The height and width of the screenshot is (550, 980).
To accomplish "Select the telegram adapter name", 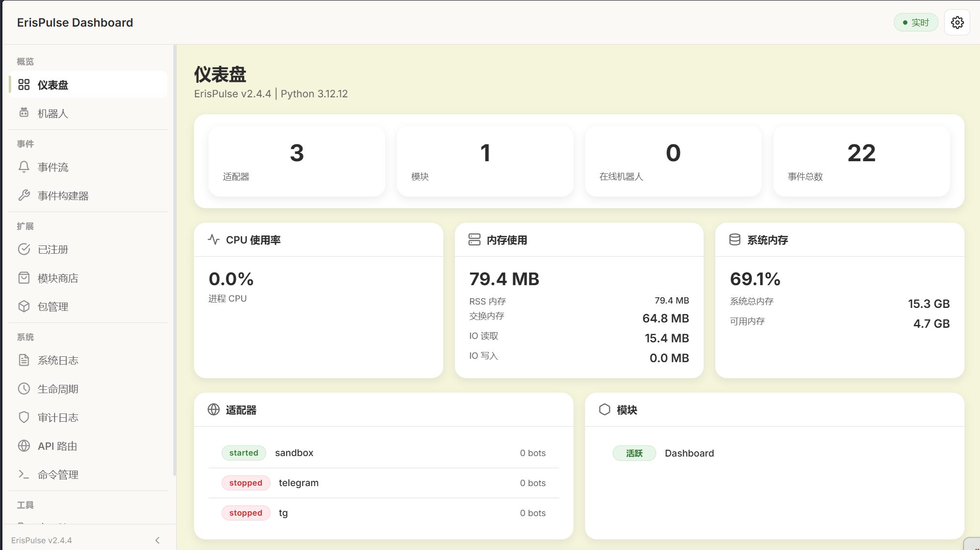I will pos(299,483).
